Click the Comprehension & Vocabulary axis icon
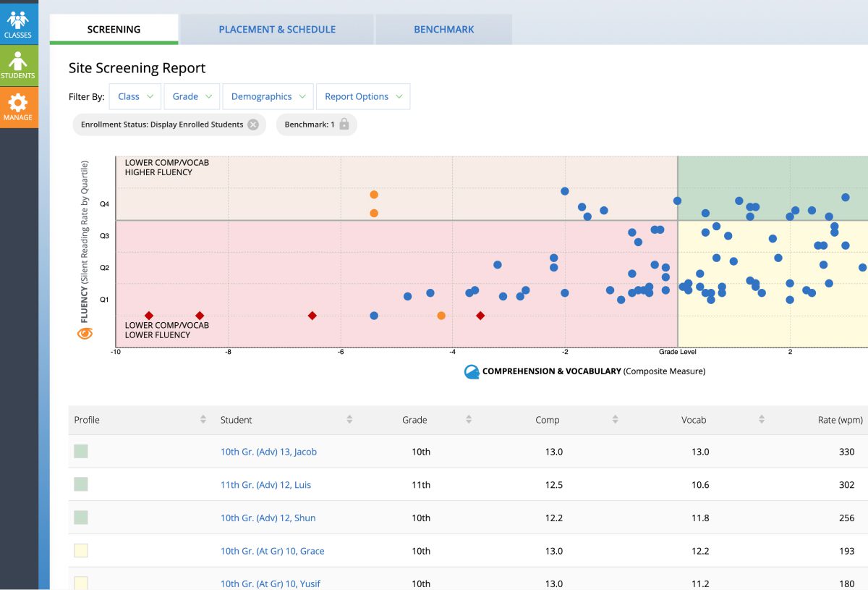This screenshot has width=868, height=590. [472, 371]
